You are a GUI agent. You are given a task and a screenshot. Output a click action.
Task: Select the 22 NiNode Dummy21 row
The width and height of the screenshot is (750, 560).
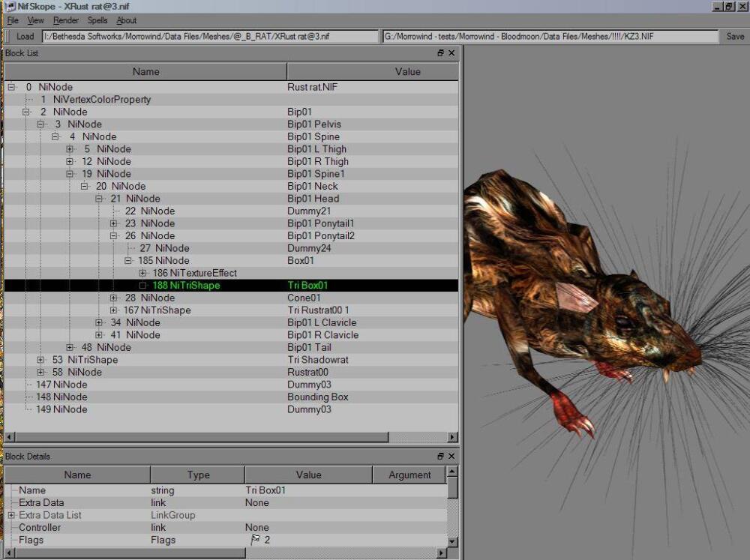pos(232,211)
